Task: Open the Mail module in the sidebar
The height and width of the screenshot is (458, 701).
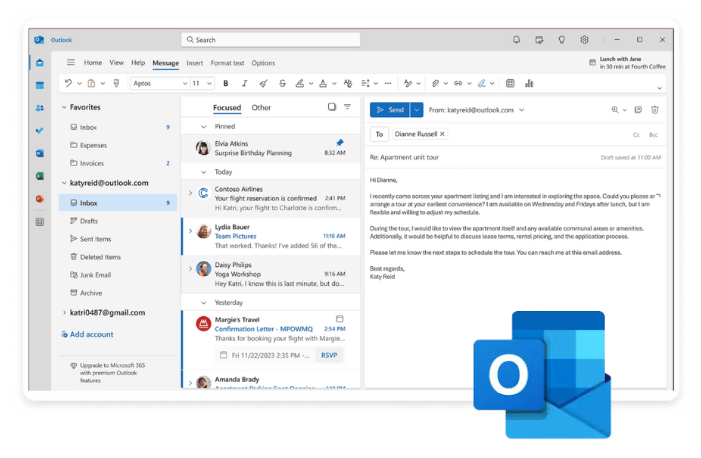Action: coord(40,63)
